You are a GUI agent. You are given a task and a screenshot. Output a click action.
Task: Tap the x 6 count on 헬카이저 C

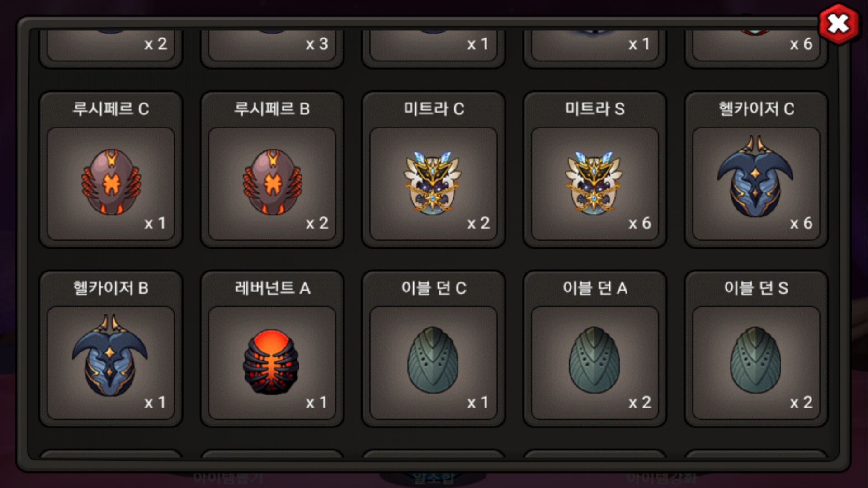click(801, 223)
